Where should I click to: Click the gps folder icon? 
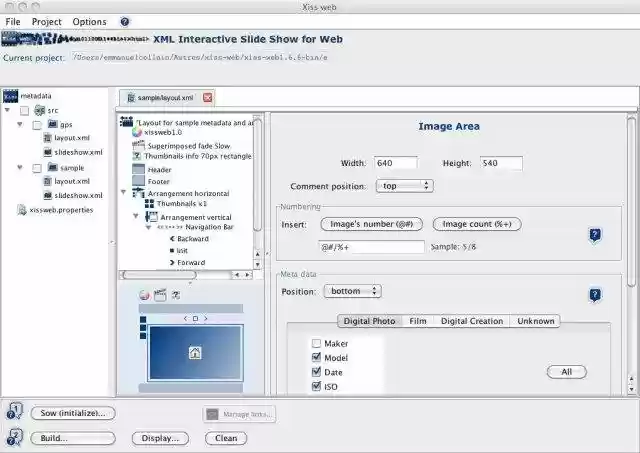pyautogui.click(x=53, y=124)
